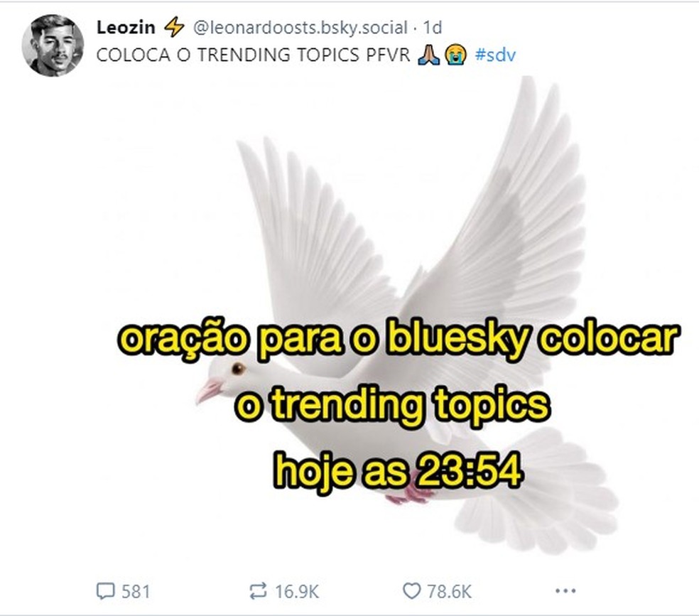The width and height of the screenshot is (699, 616).
Task: Open the #sdv hashtag
Action: point(495,55)
